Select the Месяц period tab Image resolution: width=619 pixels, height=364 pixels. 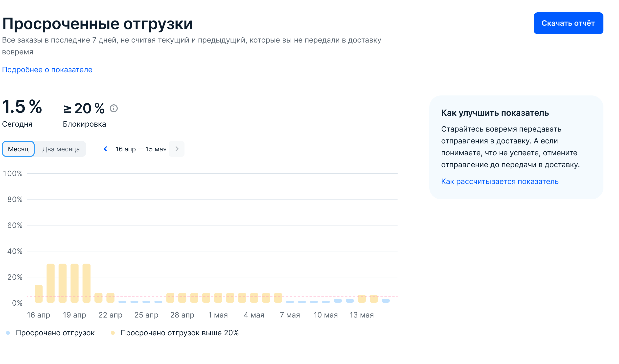pos(18,149)
